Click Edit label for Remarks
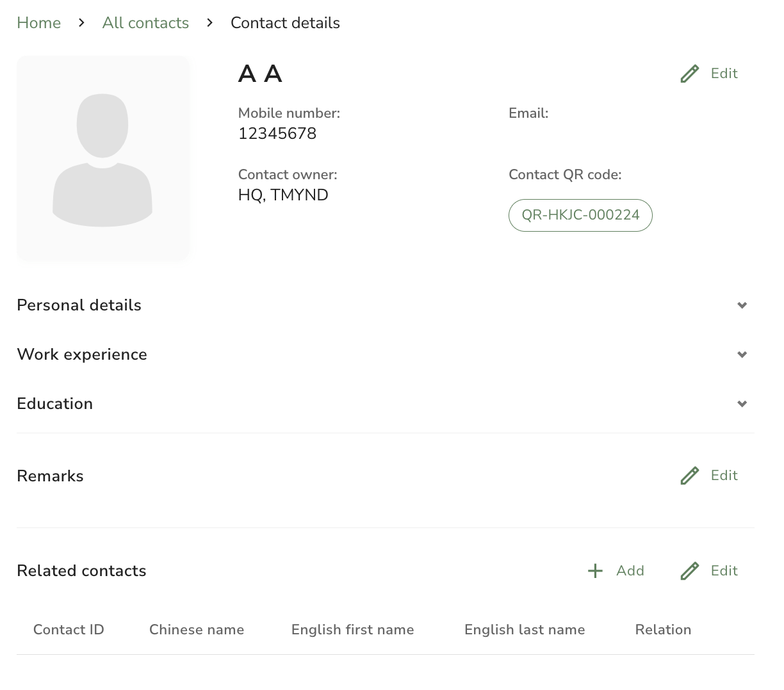 point(724,476)
